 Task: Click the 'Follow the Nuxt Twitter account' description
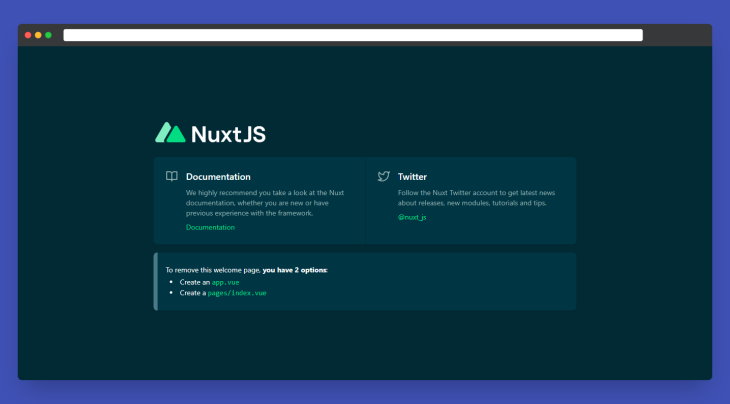(476, 198)
